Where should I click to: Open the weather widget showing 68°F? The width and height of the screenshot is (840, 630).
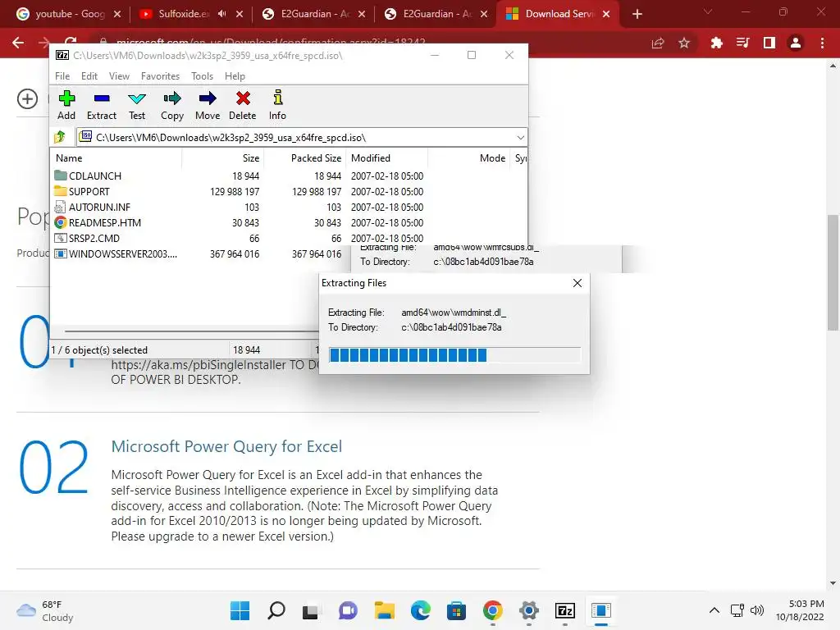pyautogui.click(x=46, y=610)
